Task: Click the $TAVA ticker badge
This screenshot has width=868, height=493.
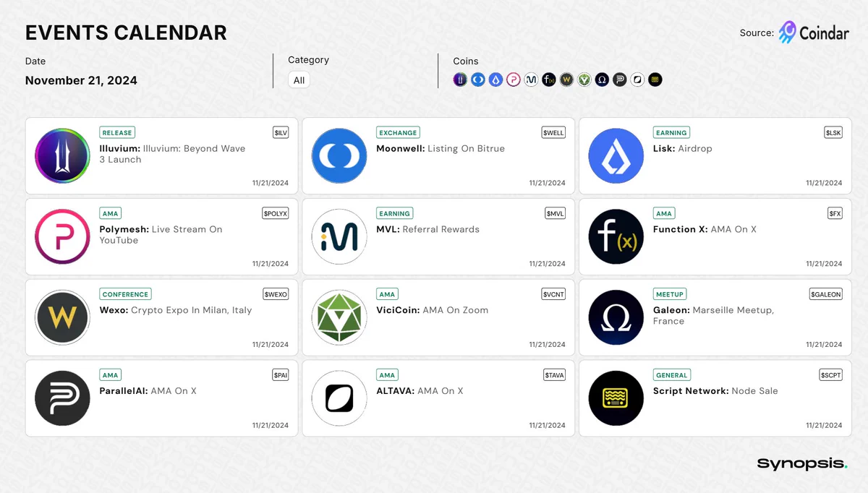Action: (x=554, y=375)
